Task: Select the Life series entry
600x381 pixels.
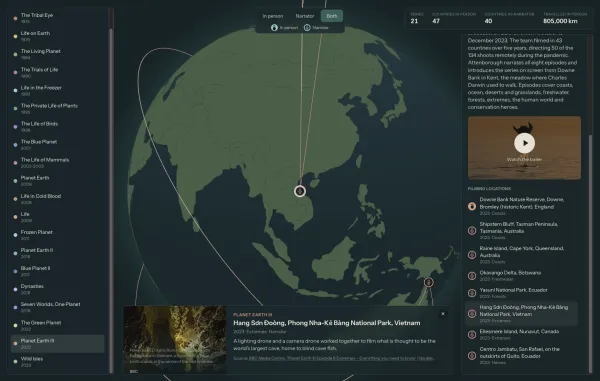Action: click(x=57, y=217)
